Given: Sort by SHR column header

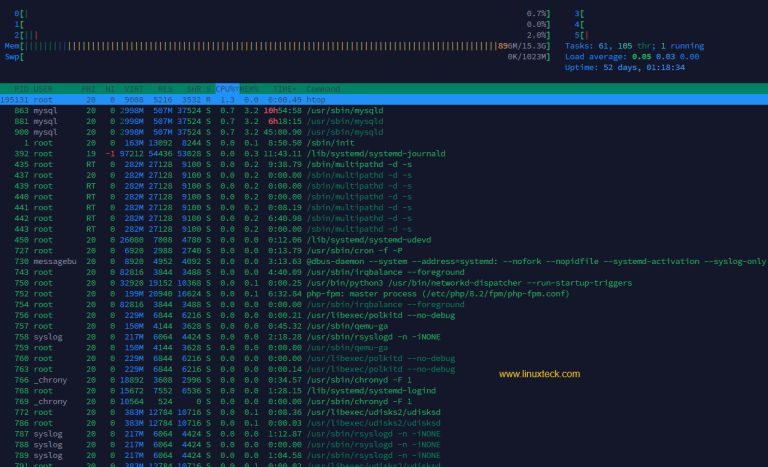Looking at the screenshot, I should coord(194,89).
